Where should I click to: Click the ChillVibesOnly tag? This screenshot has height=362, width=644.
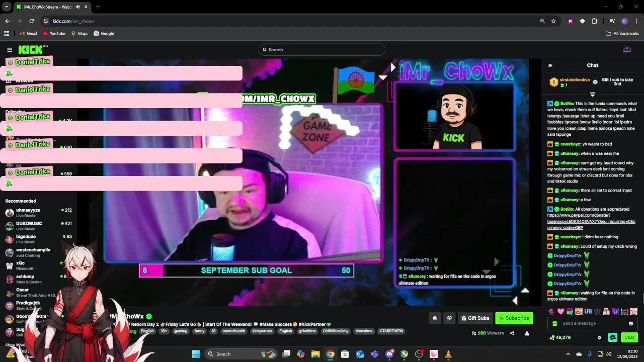point(336,331)
